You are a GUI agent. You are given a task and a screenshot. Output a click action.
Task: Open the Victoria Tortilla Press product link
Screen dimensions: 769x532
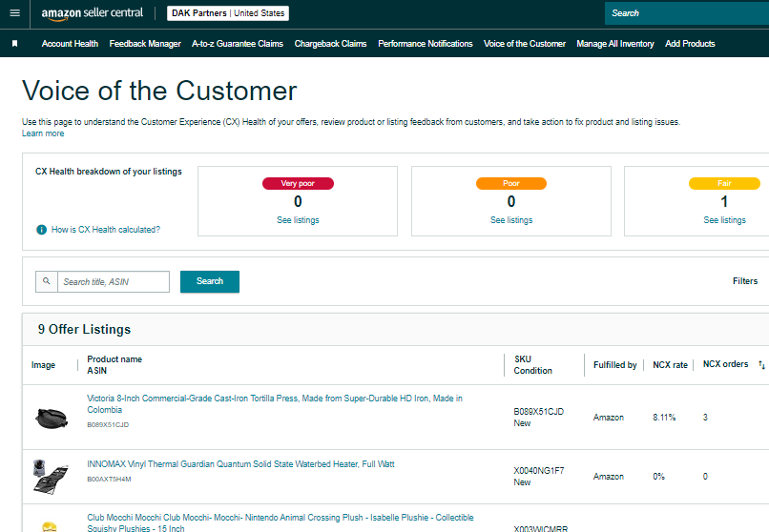[275, 403]
